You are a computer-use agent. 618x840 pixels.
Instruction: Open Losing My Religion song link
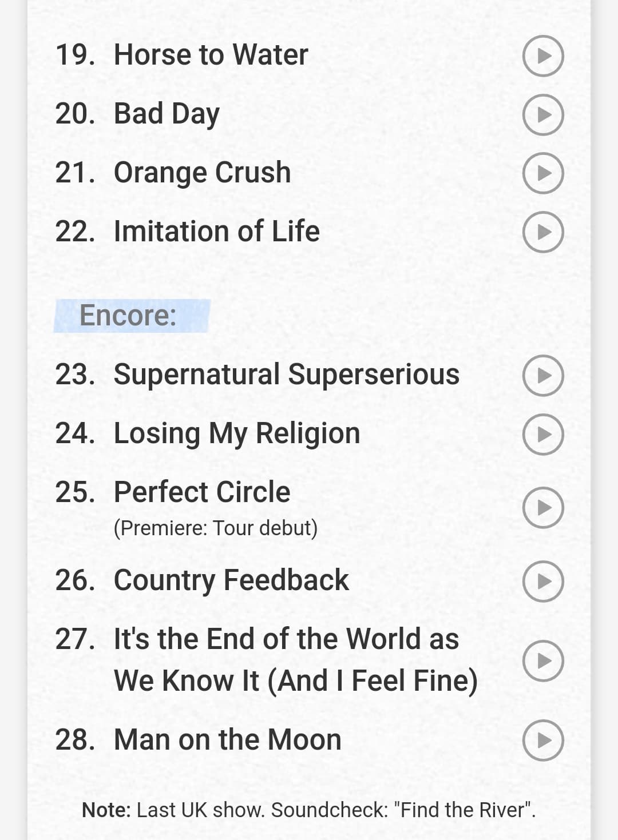coord(237,433)
